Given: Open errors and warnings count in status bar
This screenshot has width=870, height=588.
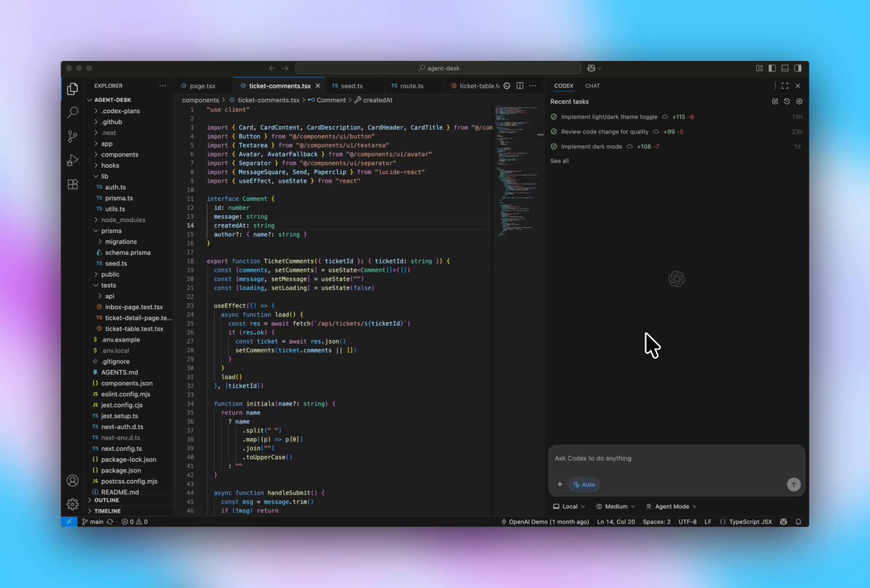Looking at the screenshot, I should pyautogui.click(x=134, y=521).
